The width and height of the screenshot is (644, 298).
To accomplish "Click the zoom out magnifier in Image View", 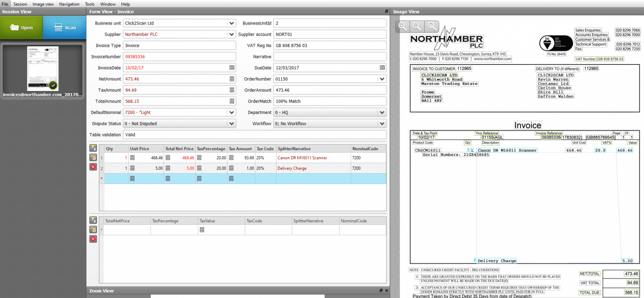I will 417,27.
